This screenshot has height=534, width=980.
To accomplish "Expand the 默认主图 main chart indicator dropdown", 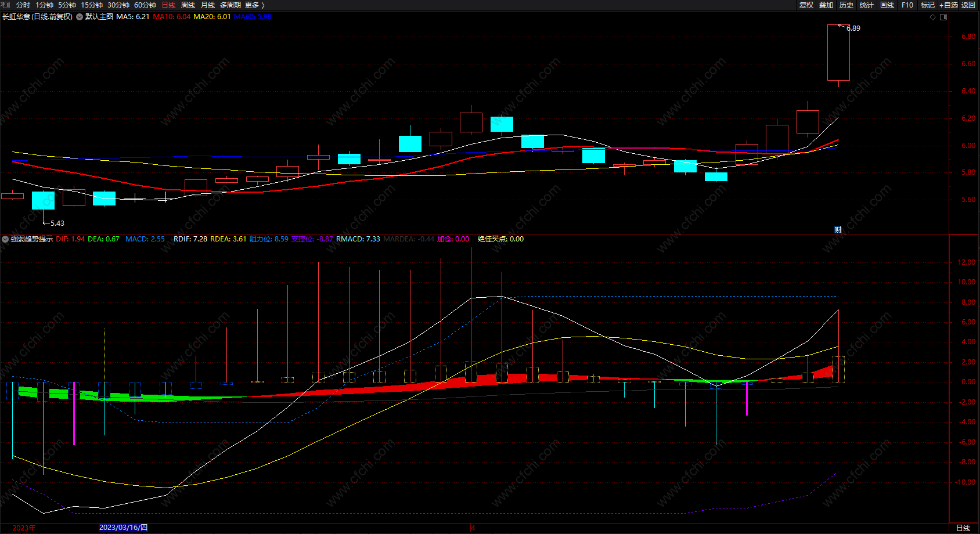I will (80, 17).
